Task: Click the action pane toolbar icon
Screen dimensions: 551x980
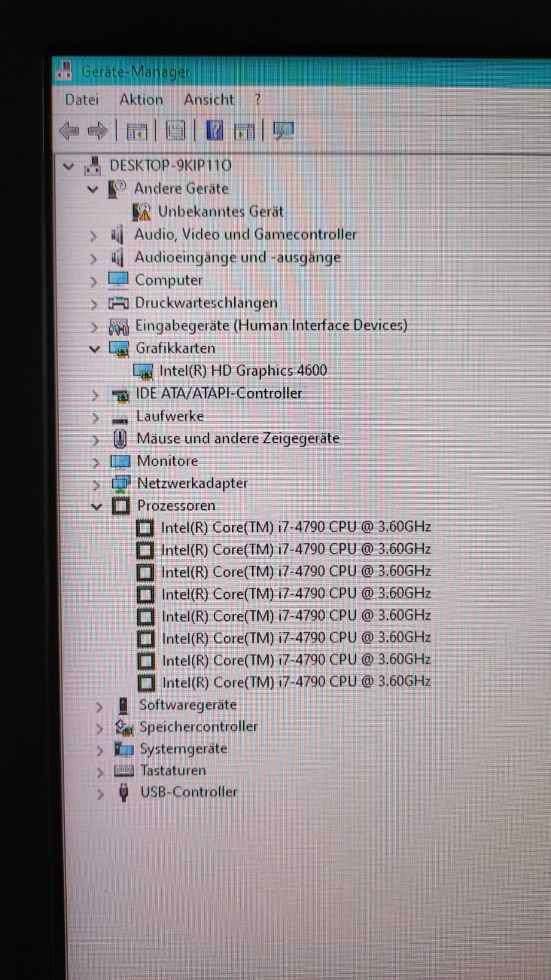Action: click(245, 131)
